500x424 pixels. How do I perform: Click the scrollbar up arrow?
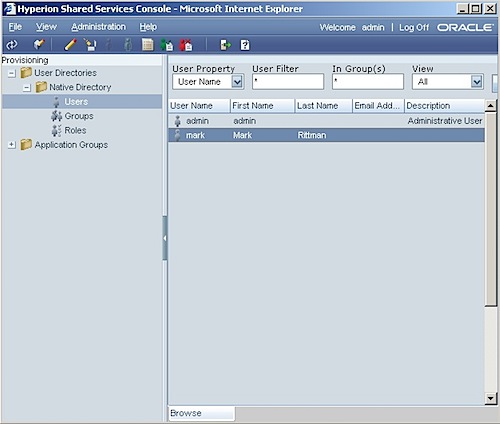click(x=490, y=106)
